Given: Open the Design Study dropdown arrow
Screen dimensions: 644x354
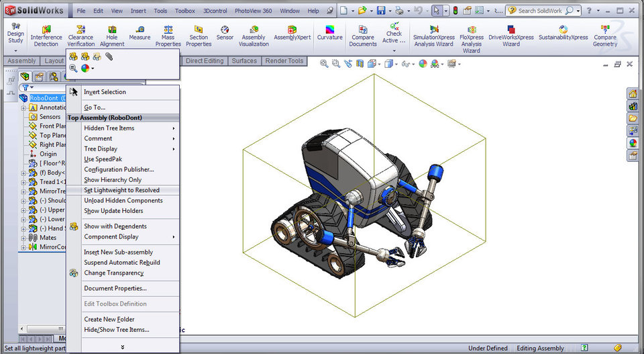Looking at the screenshot, I should click(15, 51).
